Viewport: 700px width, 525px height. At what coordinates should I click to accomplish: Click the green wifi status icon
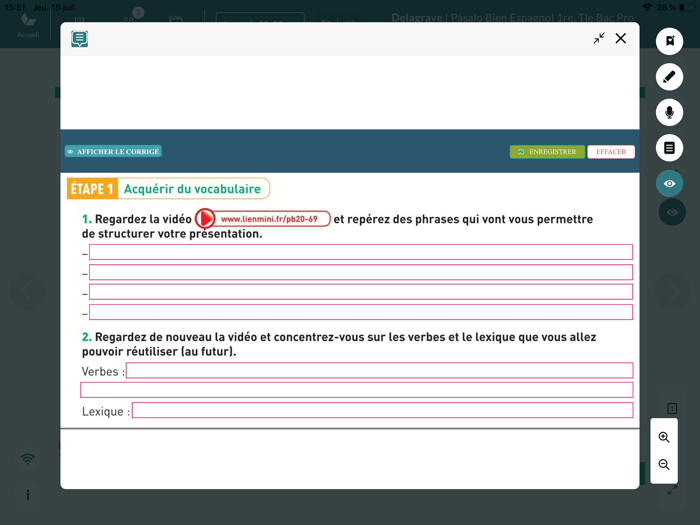pos(28,458)
